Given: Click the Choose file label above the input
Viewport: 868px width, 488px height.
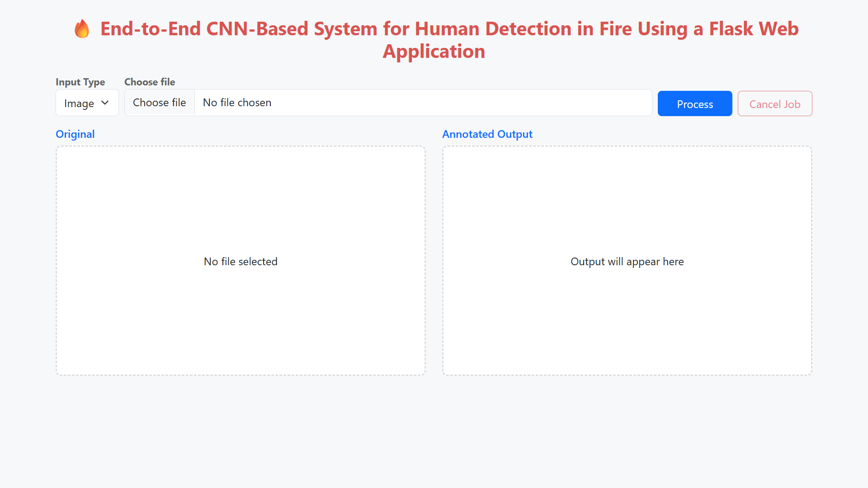Looking at the screenshot, I should click(x=149, y=82).
